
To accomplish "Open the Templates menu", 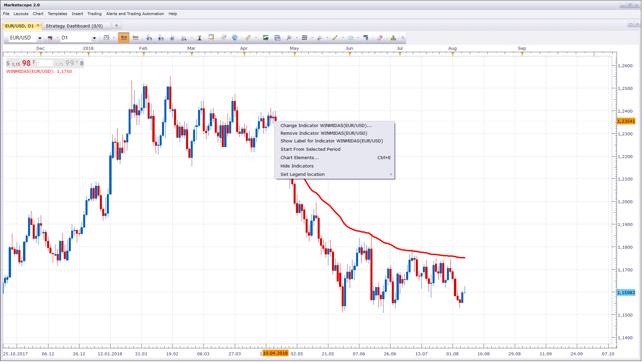I will pos(57,14).
